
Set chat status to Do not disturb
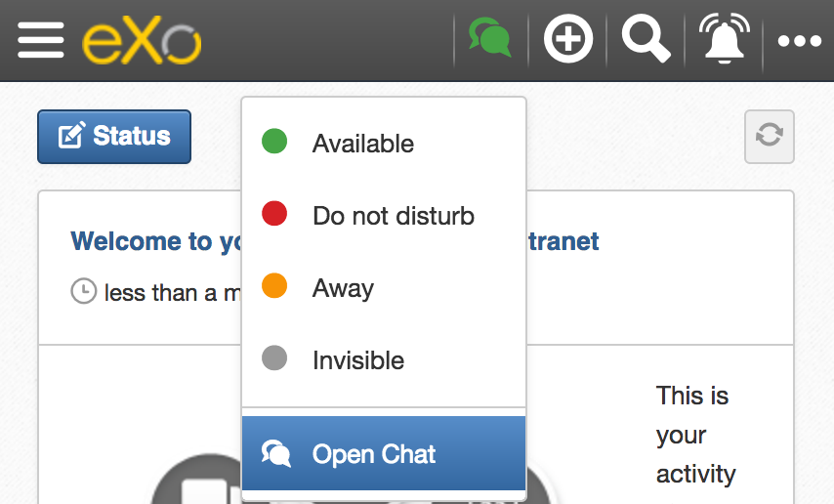393,216
